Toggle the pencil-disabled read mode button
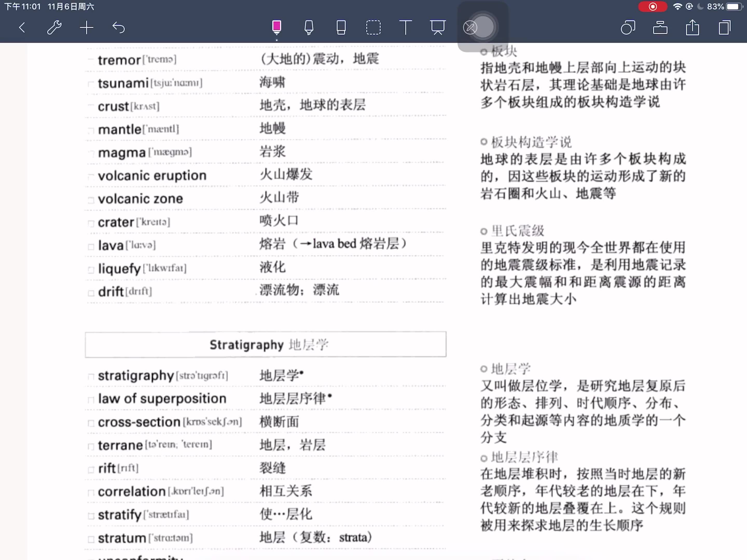The width and height of the screenshot is (747, 560). click(470, 27)
